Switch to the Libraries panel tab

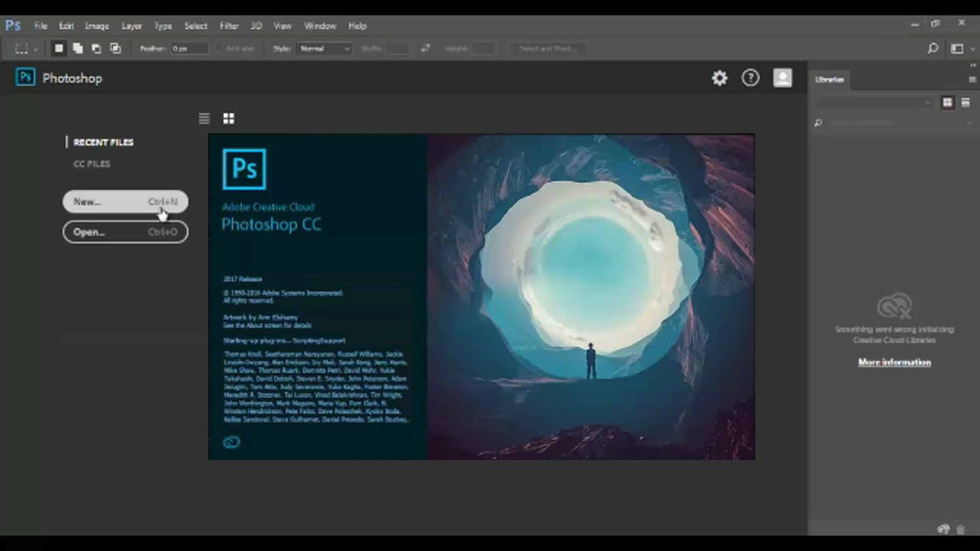tap(829, 80)
